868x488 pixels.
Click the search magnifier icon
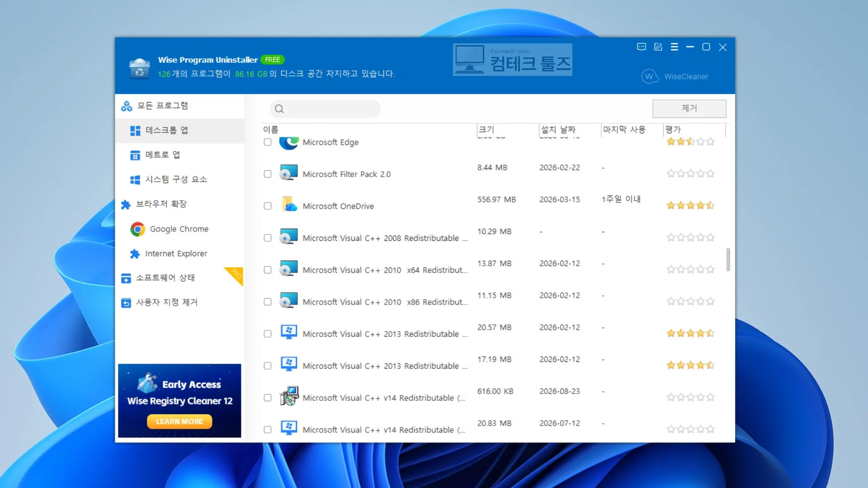tap(279, 109)
